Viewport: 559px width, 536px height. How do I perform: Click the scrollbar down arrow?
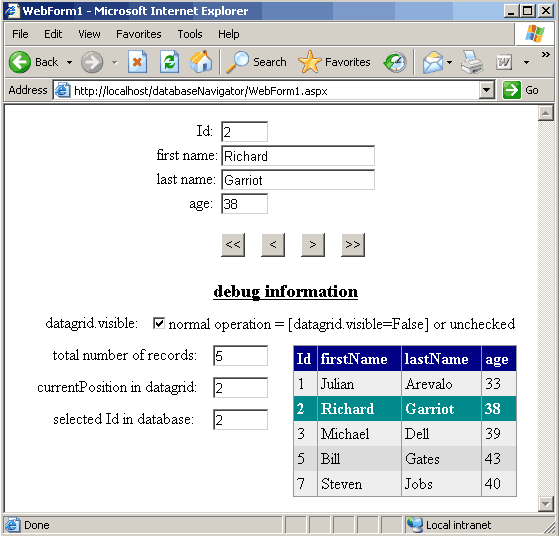point(545,504)
